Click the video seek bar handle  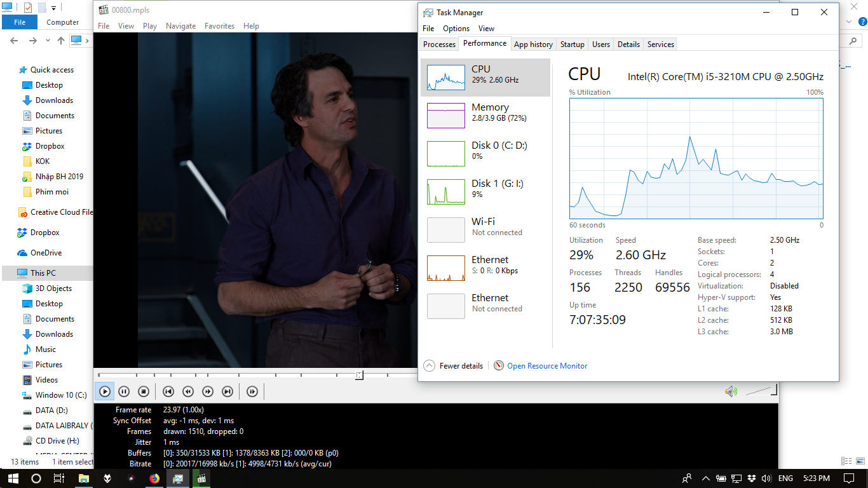coord(359,376)
